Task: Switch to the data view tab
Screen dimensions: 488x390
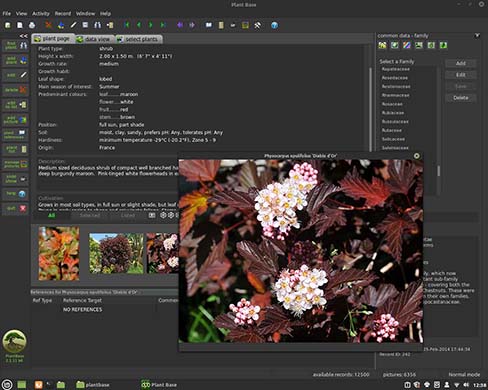Action: (x=95, y=39)
